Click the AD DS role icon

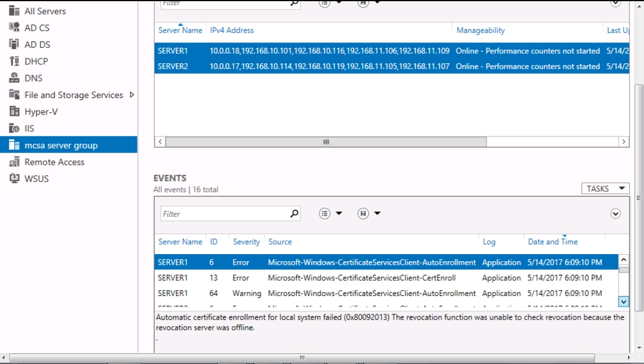[x=14, y=44]
